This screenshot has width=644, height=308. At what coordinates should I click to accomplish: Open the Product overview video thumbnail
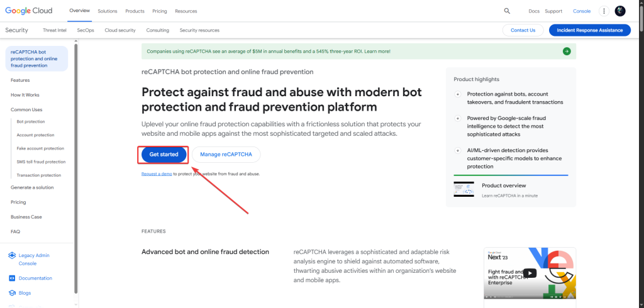[x=464, y=189]
